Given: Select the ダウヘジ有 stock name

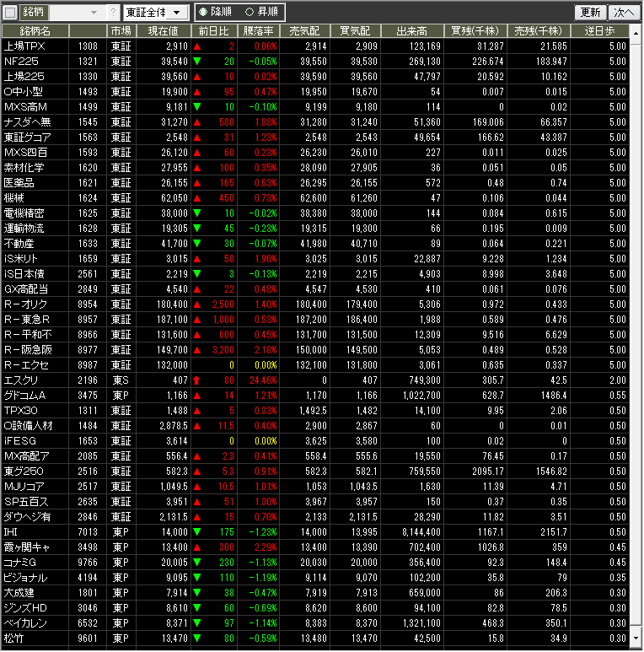Looking at the screenshot, I should click(27, 517).
